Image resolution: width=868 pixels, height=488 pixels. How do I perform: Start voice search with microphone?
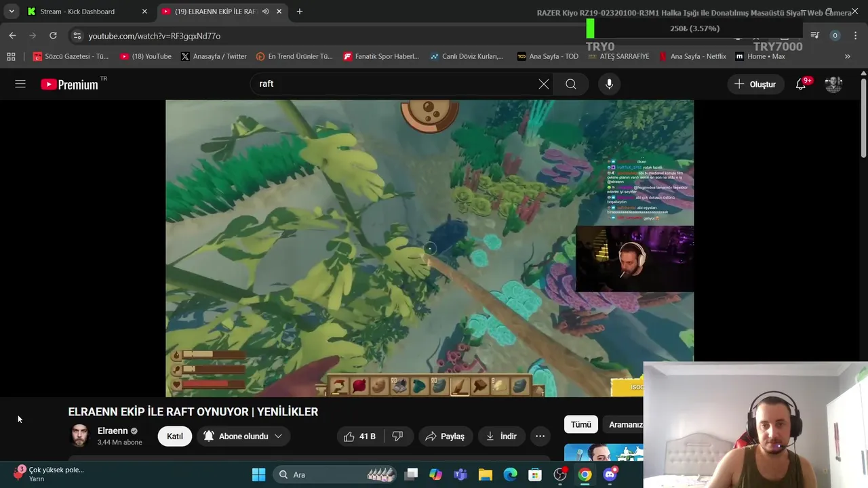(x=609, y=84)
